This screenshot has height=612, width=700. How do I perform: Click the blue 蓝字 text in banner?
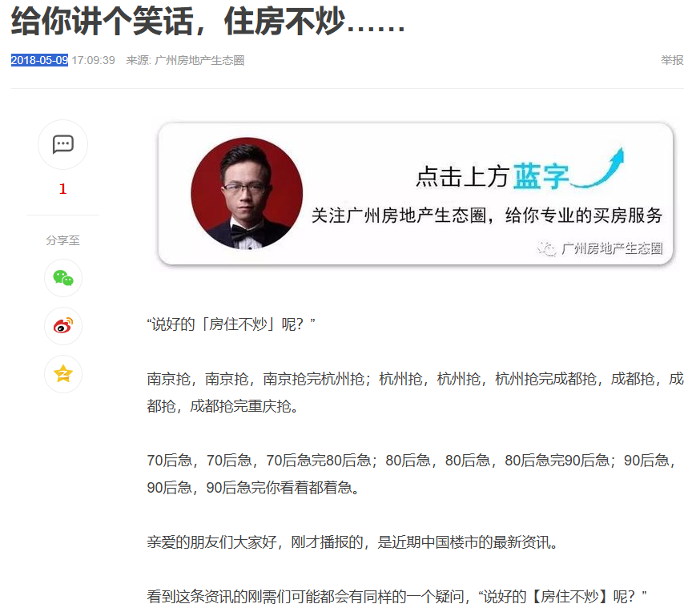click(541, 177)
